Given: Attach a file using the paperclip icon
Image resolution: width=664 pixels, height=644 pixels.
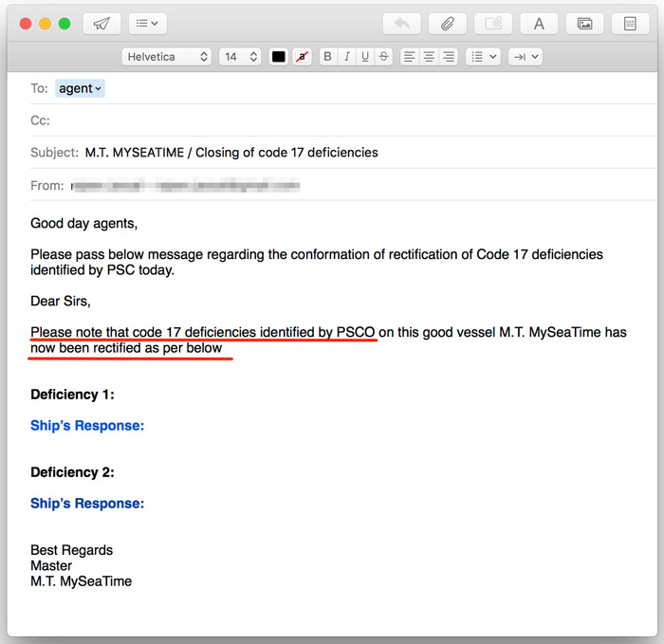Looking at the screenshot, I should (448, 24).
